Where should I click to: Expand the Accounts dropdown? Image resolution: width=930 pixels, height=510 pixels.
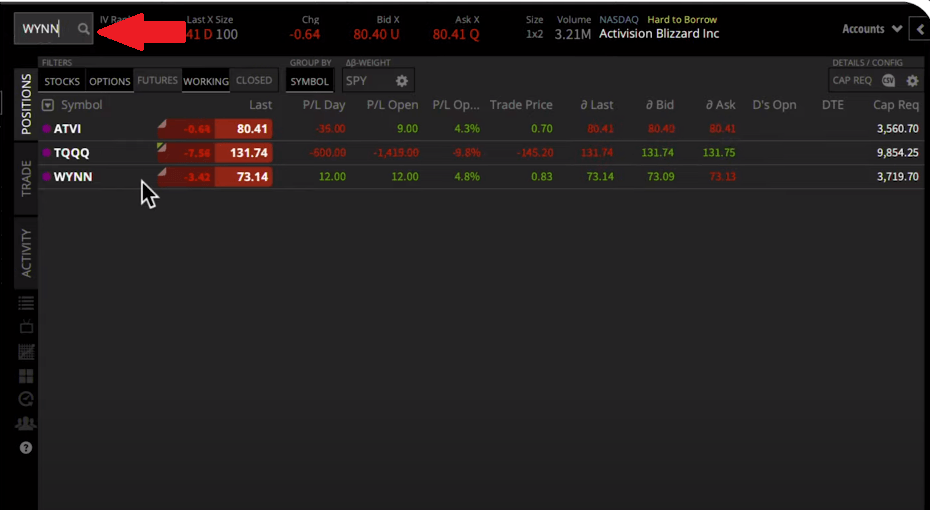point(871,29)
